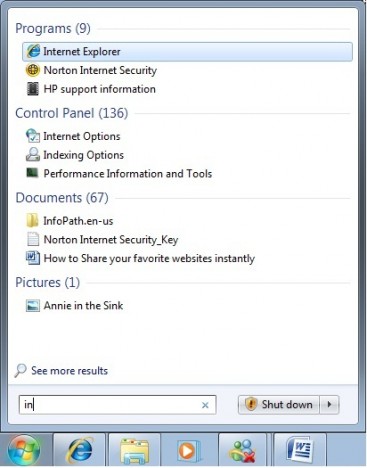Image resolution: width=367 pixels, height=468 pixels.
Task: Click the Shut down button
Action: coord(279,405)
